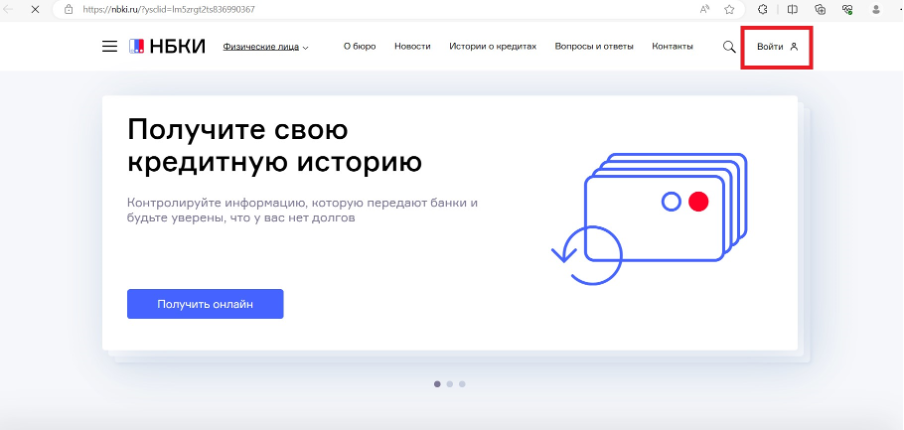Open the browser profile avatar
The height and width of the screenshot is (430, 904).
coord(876,9)
